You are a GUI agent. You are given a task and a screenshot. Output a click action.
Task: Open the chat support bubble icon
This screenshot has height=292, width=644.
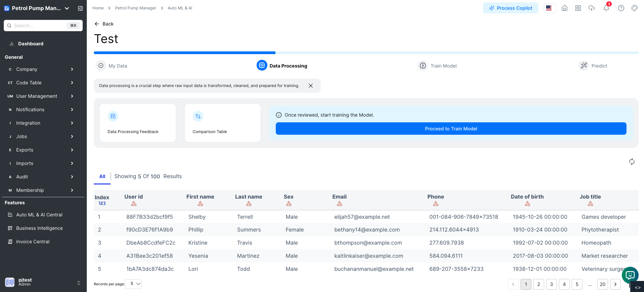[630, 275]
